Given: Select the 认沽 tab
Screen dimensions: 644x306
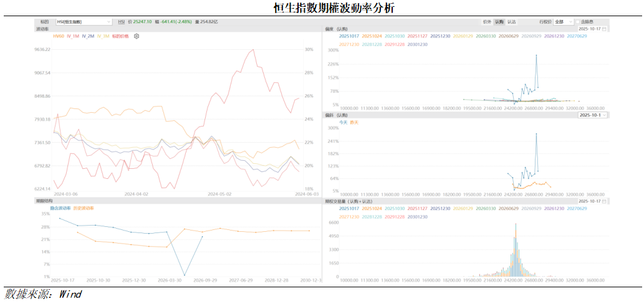Looking at the screenshot, I should [511, 22].
